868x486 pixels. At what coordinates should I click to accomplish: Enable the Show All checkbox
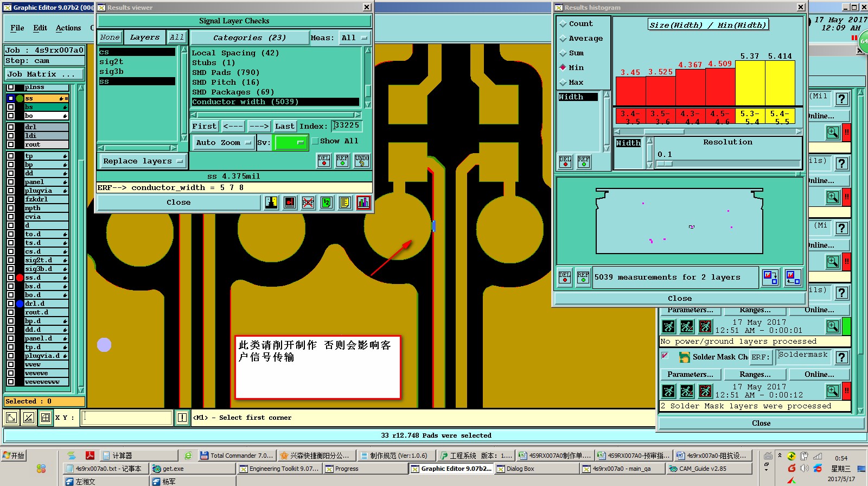coord(315,141)
